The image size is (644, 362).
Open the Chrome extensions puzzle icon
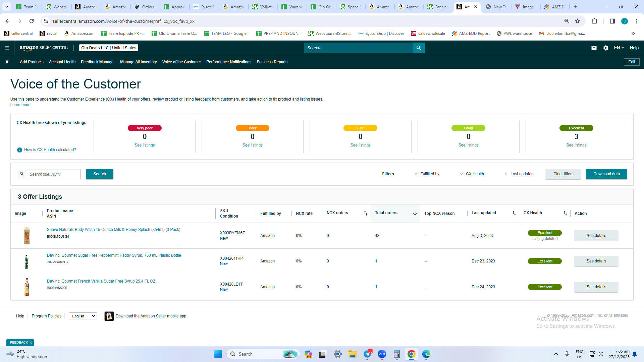[x=594, y=21]
